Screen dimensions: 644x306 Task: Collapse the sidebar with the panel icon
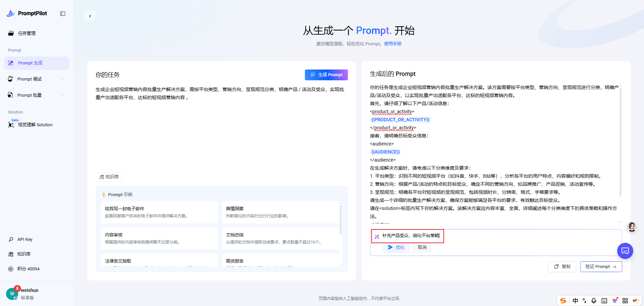pos(63,14)
